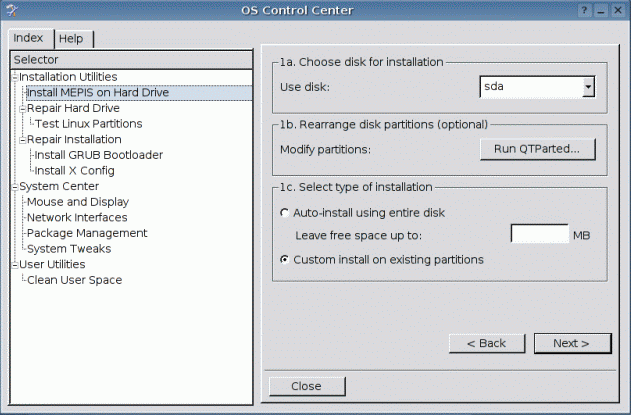Viewport: 631px width, 415px height.
Task: Click the Close button at bottom
Action: (307, 386)
